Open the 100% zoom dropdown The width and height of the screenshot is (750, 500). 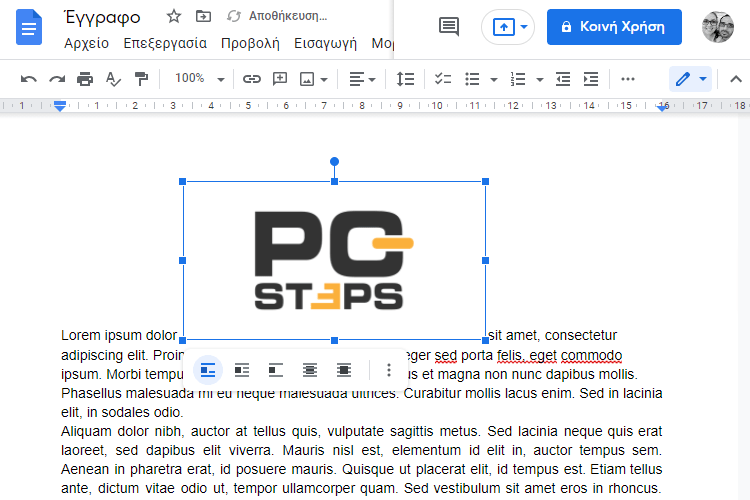click(x=199, y=78)
